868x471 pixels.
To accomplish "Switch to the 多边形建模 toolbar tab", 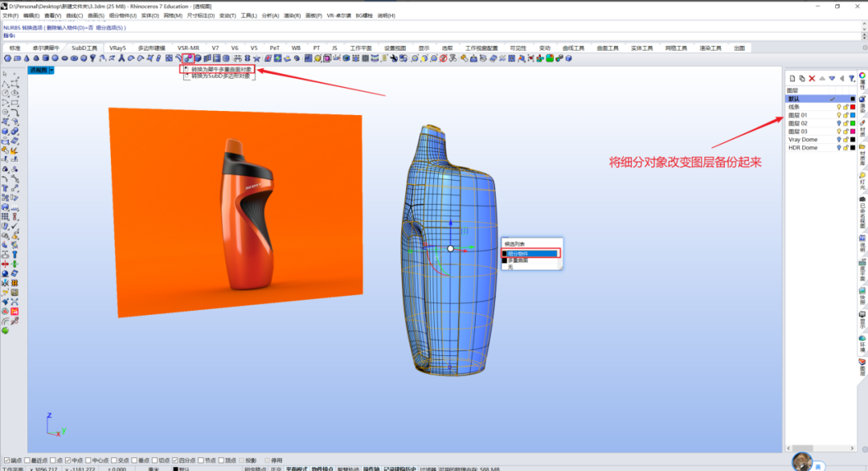I will 152,48.
